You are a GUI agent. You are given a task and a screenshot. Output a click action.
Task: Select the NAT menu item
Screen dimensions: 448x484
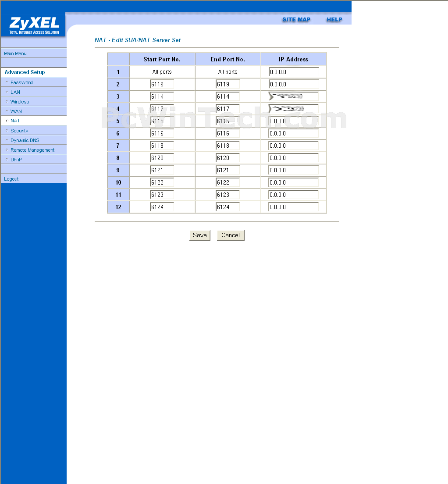point(15,121)
